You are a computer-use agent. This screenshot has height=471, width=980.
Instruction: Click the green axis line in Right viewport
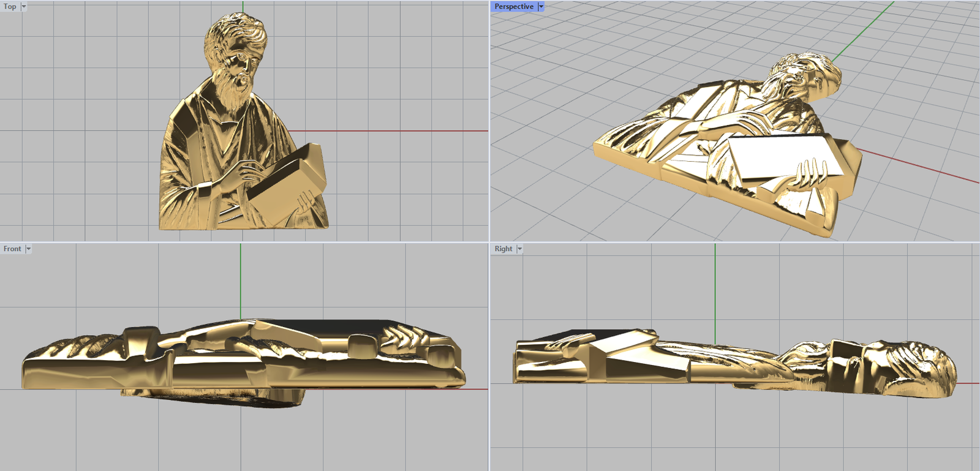coord(715,294)
